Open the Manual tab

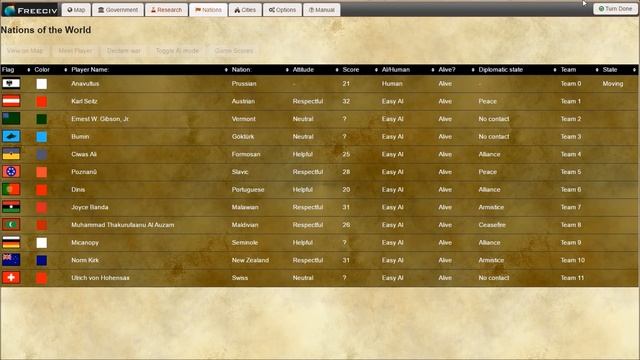(x=322, y=10)
